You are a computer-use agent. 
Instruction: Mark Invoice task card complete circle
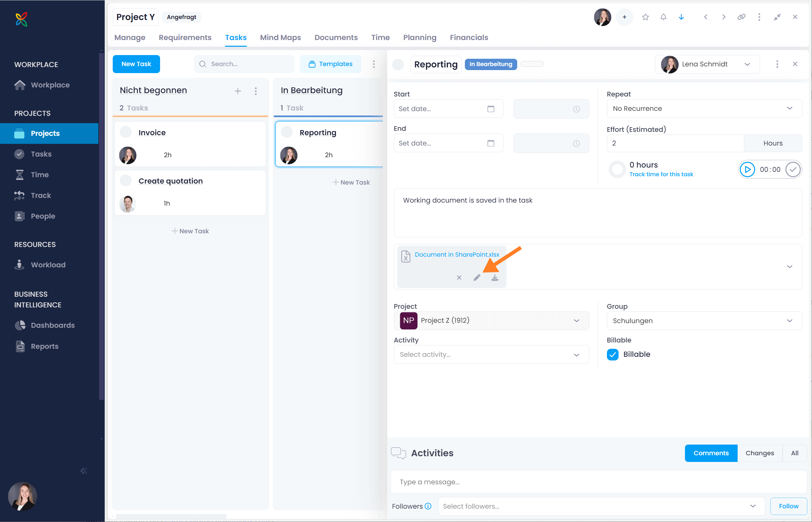point(126,132)
